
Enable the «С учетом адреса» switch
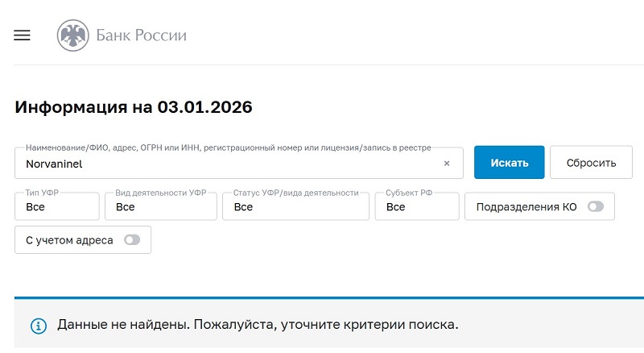(131, 239)
